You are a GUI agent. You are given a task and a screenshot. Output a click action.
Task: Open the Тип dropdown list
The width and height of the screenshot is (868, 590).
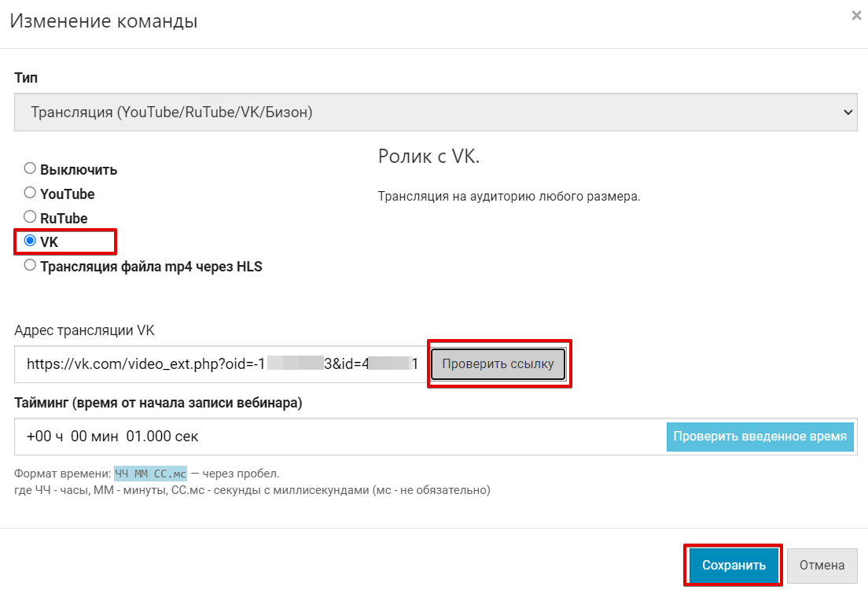point(435,112)
